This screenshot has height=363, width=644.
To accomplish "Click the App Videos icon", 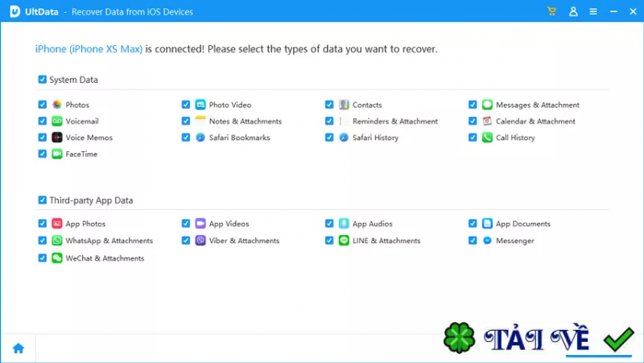I will click(200, 224).
